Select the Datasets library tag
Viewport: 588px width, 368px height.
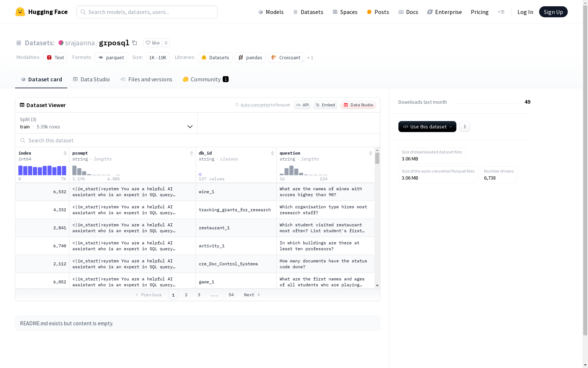[x=215, y=57]
